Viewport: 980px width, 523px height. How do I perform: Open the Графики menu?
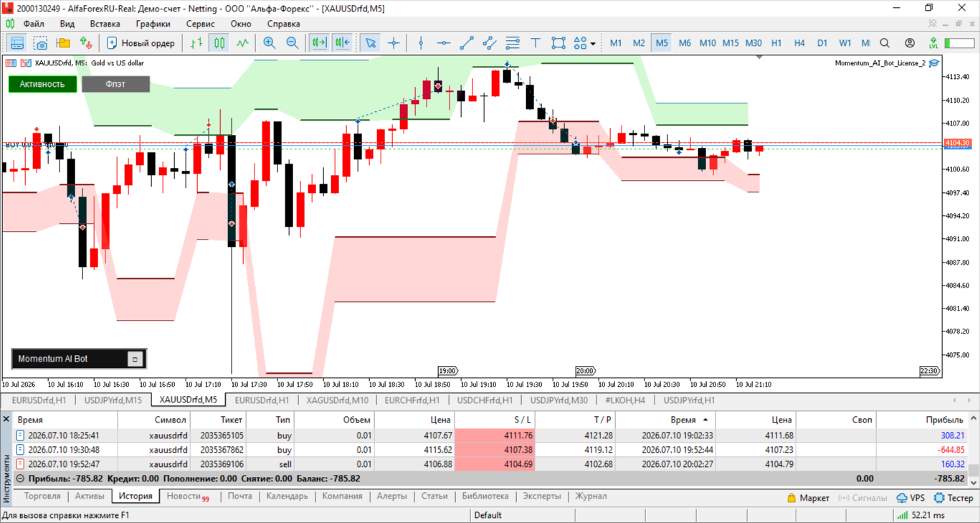click(153, 24)
